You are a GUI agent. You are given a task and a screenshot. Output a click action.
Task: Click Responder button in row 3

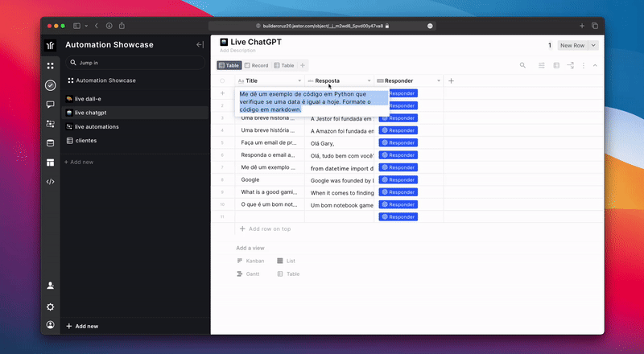point(398,117)
